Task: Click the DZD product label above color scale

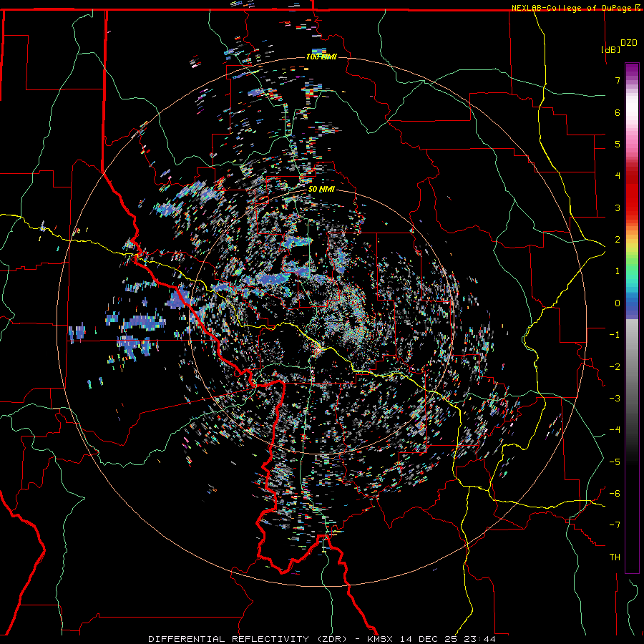Action: click(x=629, y=43)
